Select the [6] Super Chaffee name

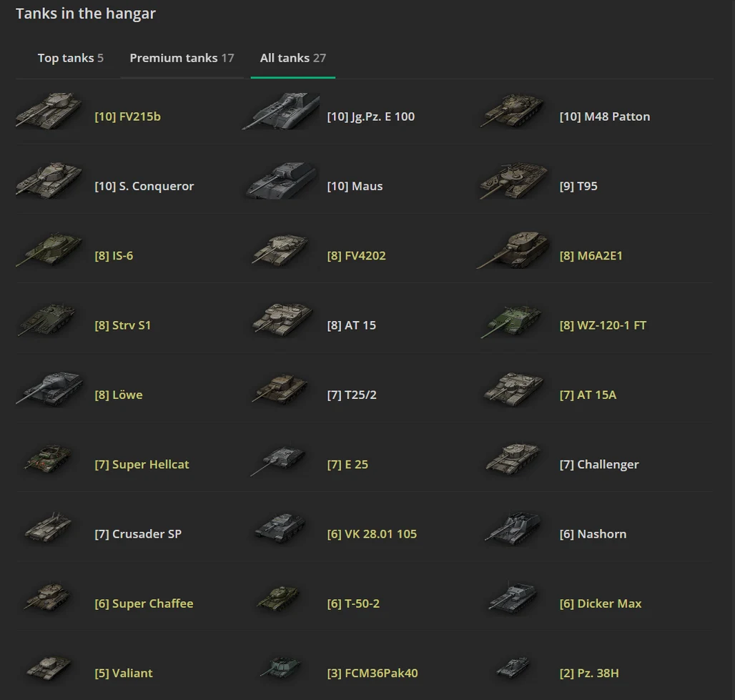[x=144, y=603]
